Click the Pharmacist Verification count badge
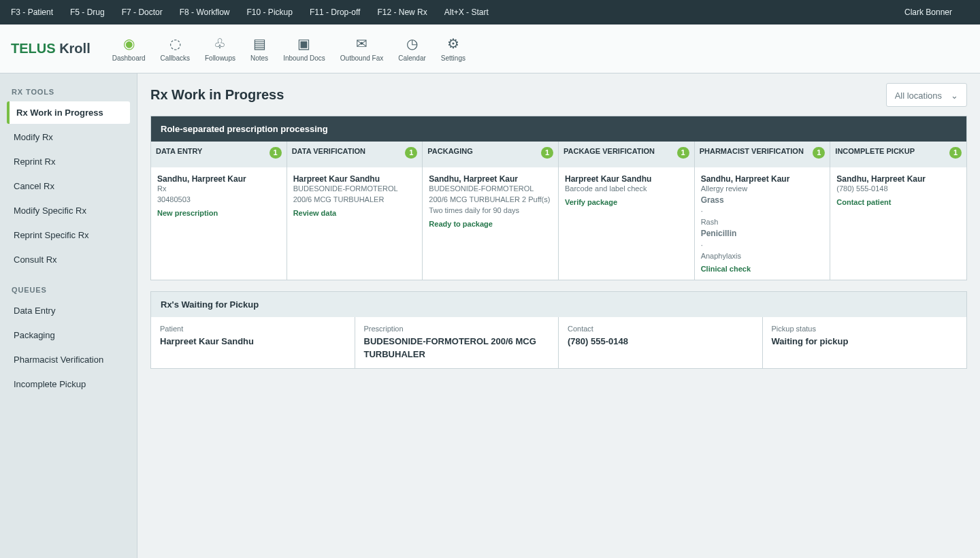980x558 pixels. (819, 152)
